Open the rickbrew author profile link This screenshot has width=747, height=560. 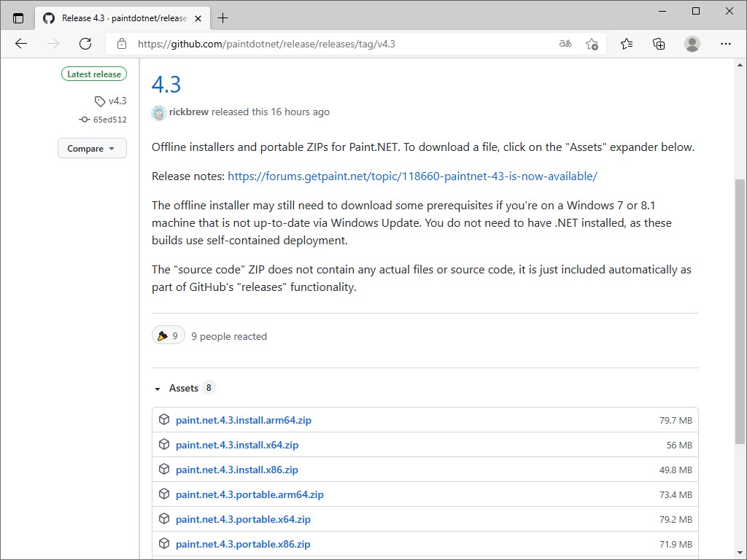[189, 112]
